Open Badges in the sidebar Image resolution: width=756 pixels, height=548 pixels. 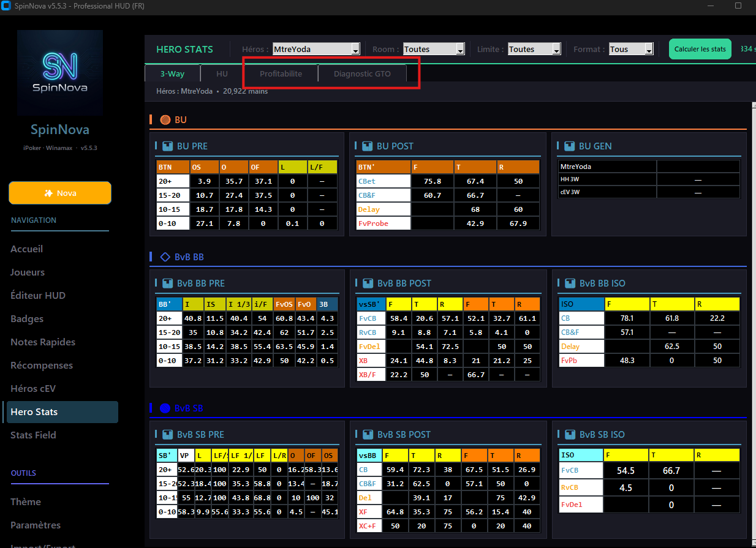[27, 319]
